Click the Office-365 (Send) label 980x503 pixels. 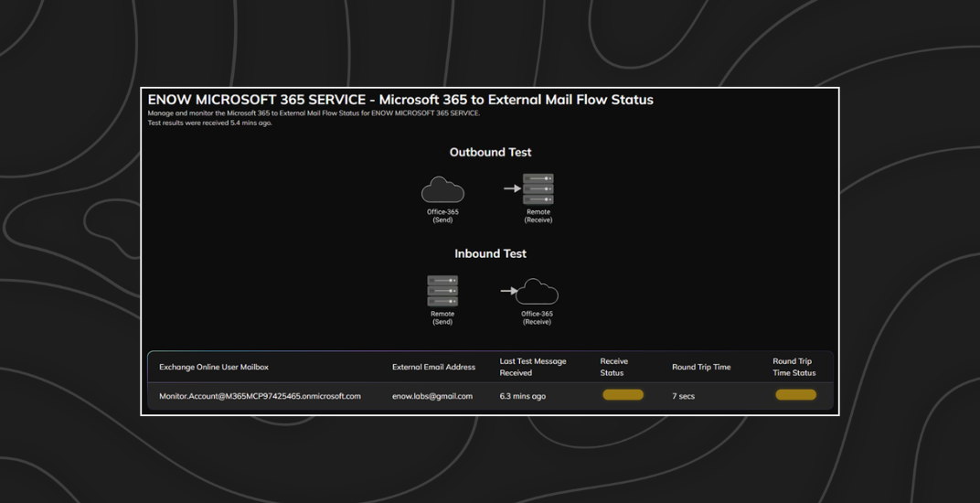(442, 216)
